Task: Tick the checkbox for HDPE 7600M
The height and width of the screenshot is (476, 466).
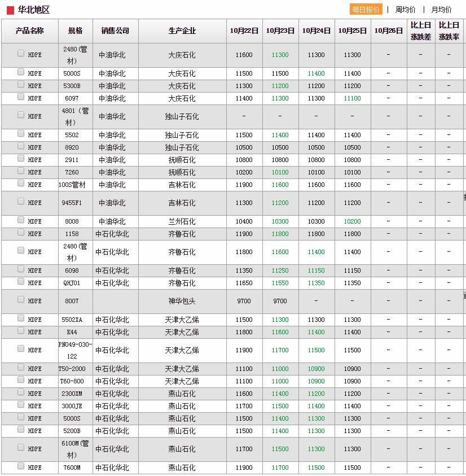Action: pyautogui.click(x=21, y=466)
